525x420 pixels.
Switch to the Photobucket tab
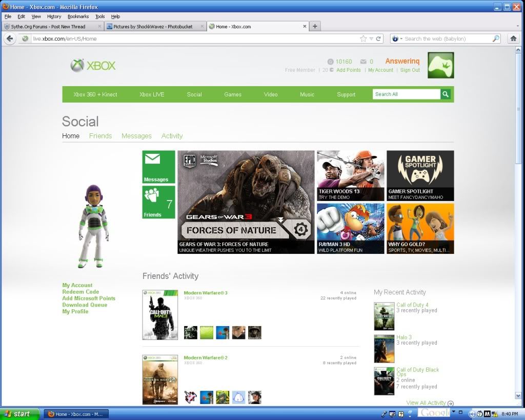(155, 27)
